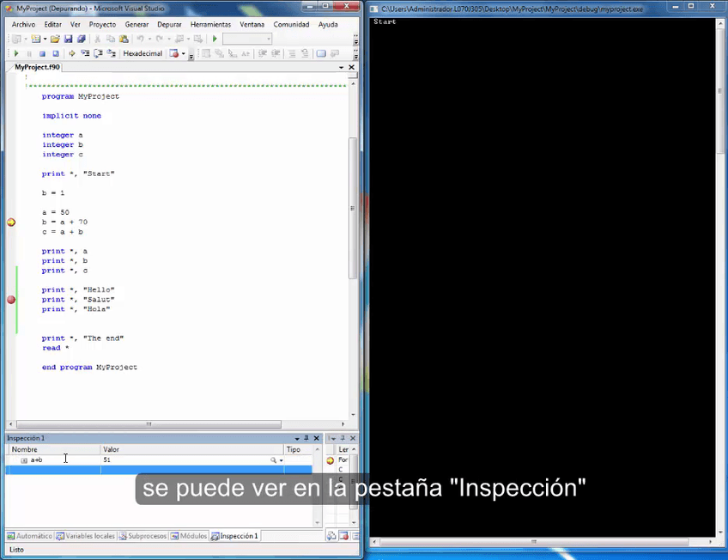728x560 pixels.
Task: Open the Redo history dropdown arrow
Action: [x=168, y=39]
